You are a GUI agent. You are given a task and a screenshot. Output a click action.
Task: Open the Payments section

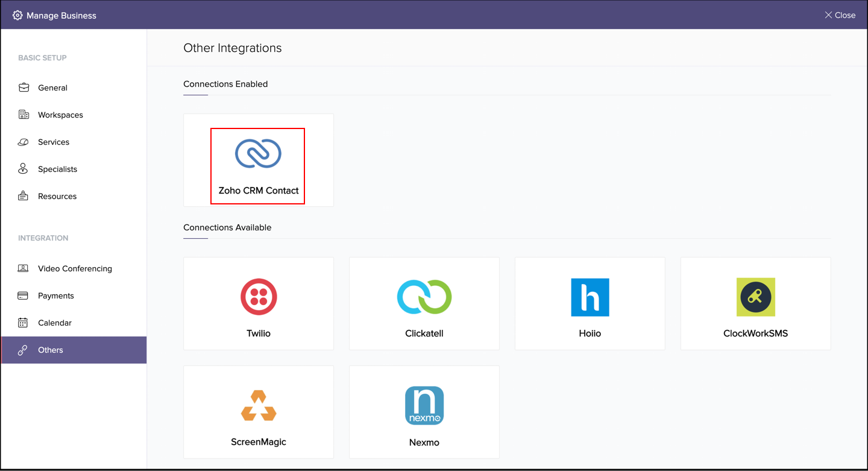pos(57,296)
